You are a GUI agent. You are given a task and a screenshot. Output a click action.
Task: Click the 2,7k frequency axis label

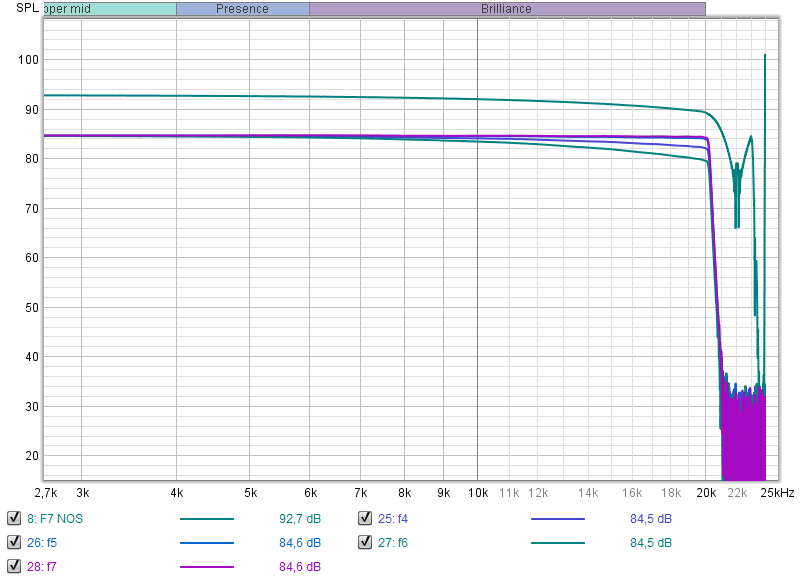[x=46, y=493]
